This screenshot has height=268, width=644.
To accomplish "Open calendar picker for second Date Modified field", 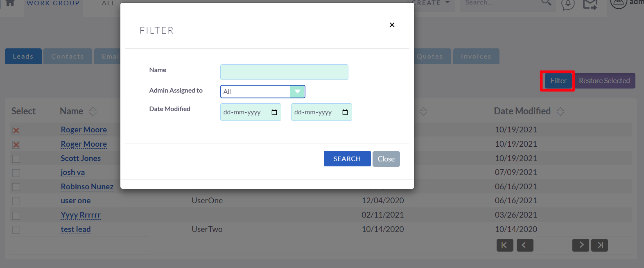I will coord(345,112).
